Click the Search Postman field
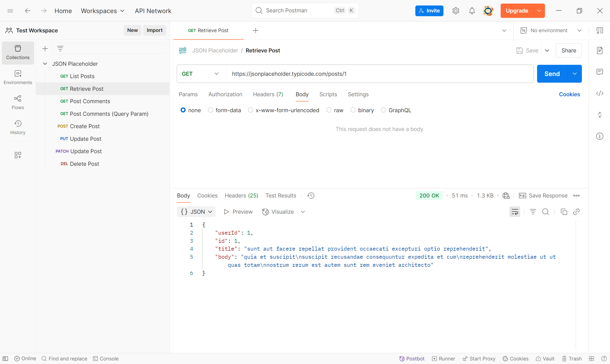 (x=305, y=10)
